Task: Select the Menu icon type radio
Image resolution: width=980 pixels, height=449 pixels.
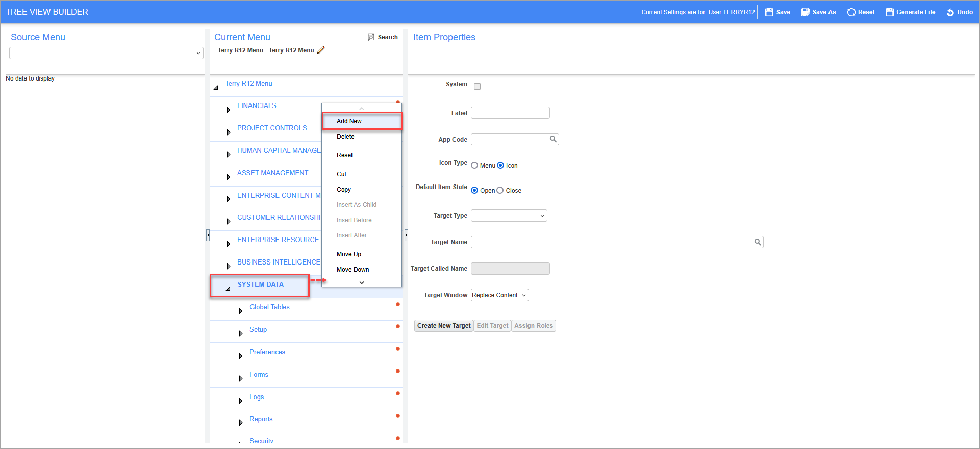Action: tap(474, 165)
